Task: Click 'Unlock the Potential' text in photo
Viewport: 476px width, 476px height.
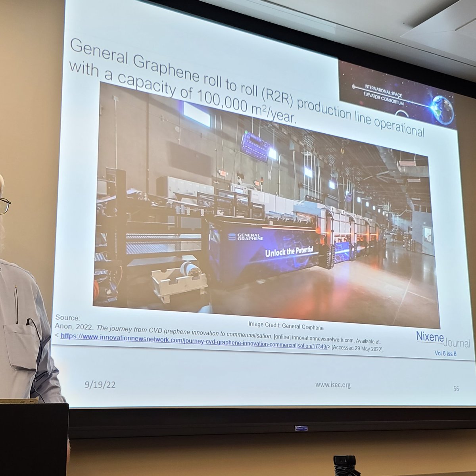Action: click(x=289, y=251)
